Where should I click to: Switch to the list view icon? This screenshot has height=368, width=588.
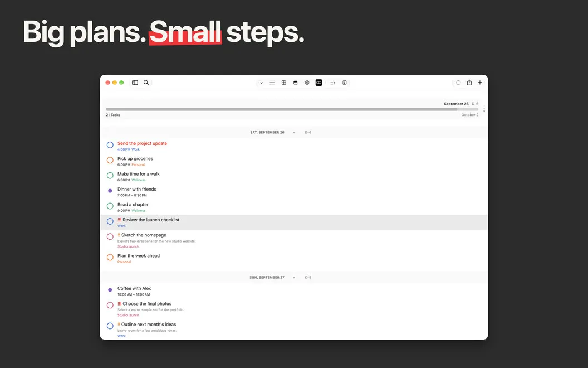coord(272,83)
